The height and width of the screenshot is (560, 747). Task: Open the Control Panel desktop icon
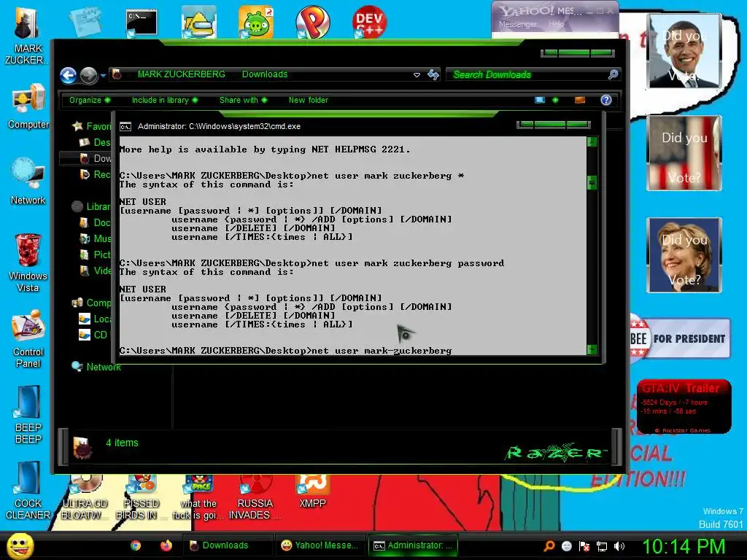[x=28, y=338]
